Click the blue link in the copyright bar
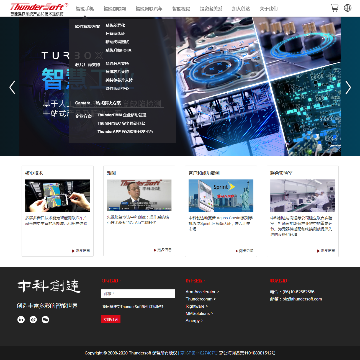Viewport: 360px width, 360px height. 199,353
